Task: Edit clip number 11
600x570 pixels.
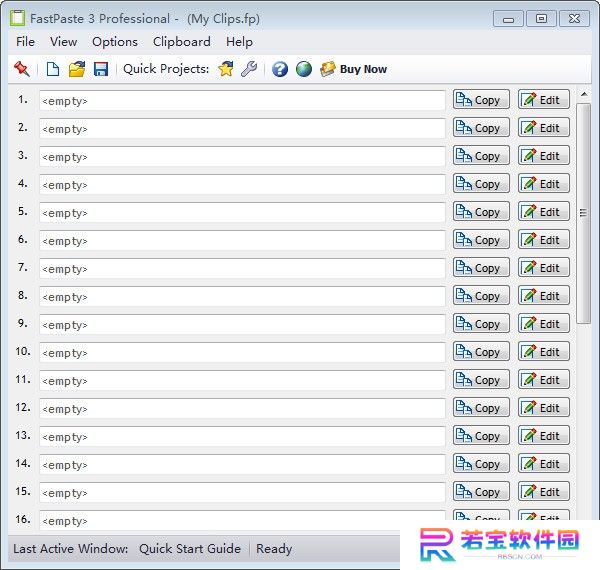Action: pyautogui.click(x=544, y=379)
